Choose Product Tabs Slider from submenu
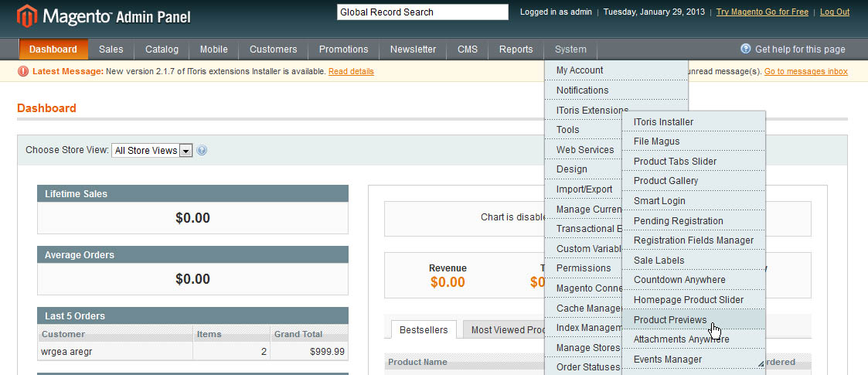 [x=693, y=161]
